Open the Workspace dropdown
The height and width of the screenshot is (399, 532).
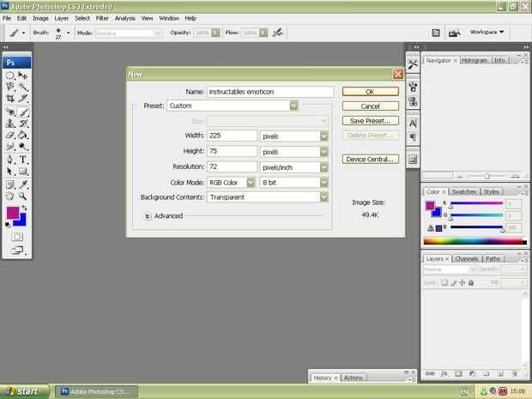click(487, 32)
